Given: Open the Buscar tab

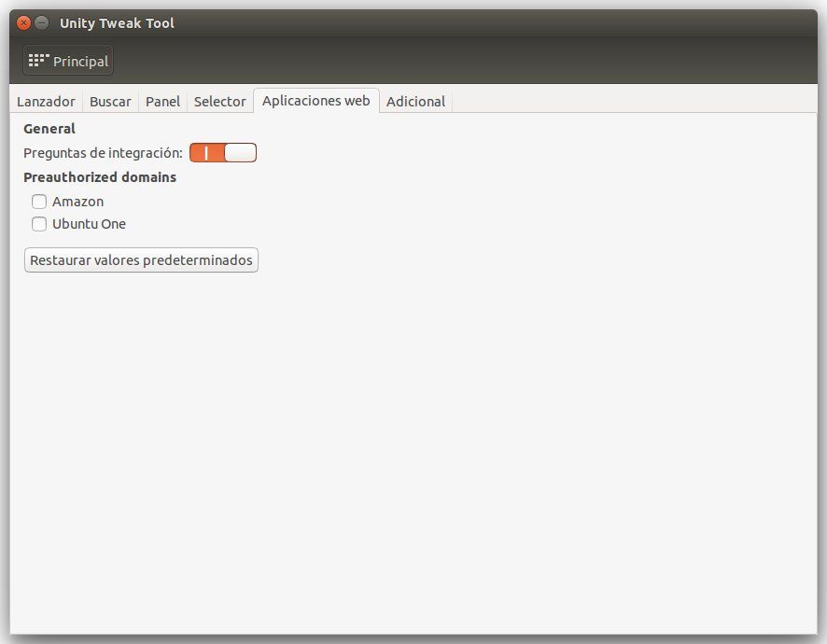Looking at the screenshot, I should coord(110,102).
